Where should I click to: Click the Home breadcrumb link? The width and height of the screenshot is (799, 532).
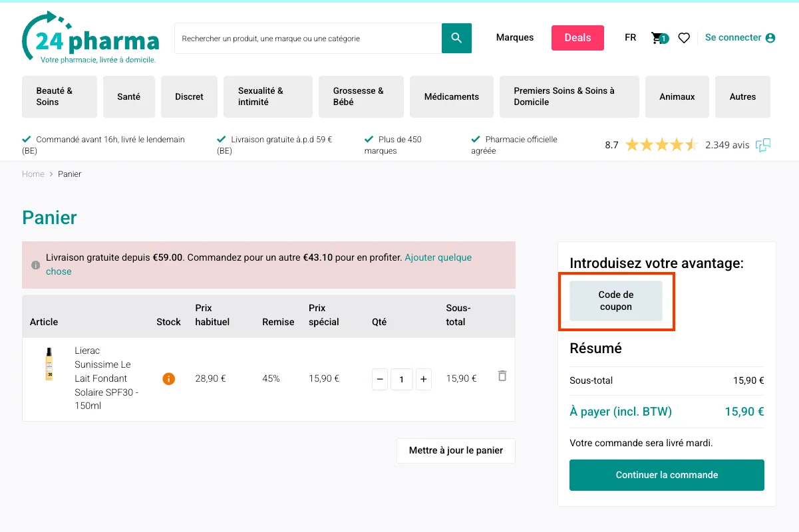[33, 174]
